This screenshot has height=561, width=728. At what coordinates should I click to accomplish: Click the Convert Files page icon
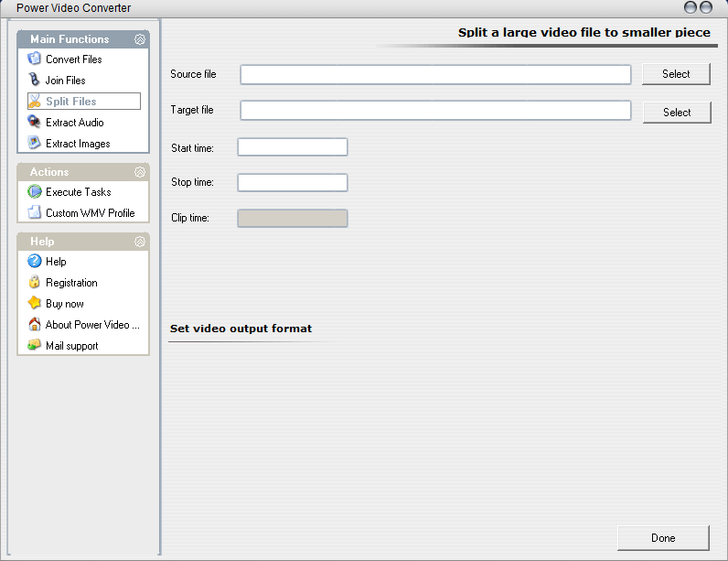[x=35, y=59]
